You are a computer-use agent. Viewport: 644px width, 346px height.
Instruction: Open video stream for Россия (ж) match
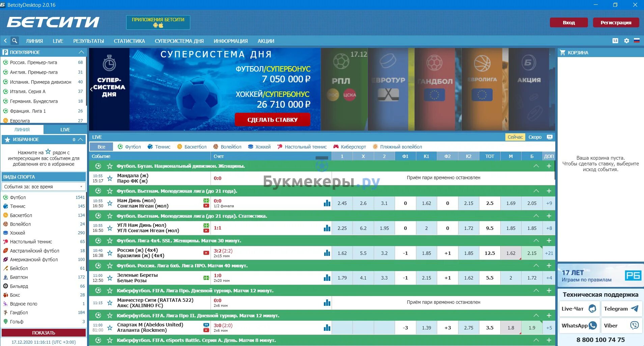click(x=206, y=253)
